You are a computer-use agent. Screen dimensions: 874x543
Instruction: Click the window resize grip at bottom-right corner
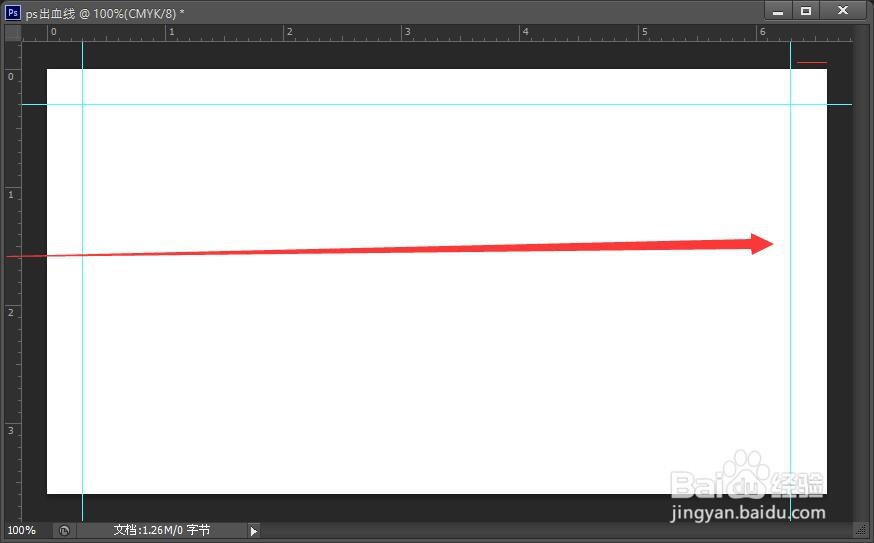coord(862,530)
